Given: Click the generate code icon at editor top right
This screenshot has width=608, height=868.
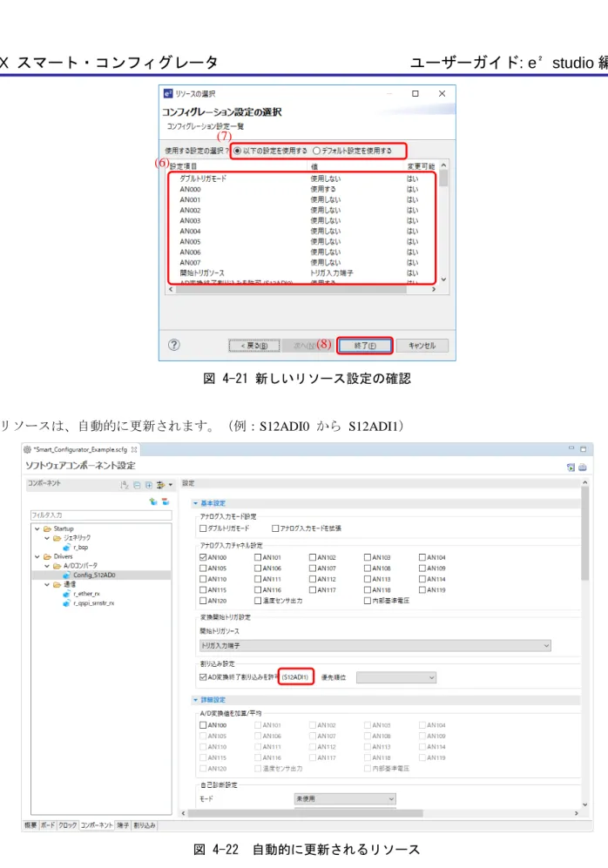Looking at the screenshot, I should click(571, 468).
